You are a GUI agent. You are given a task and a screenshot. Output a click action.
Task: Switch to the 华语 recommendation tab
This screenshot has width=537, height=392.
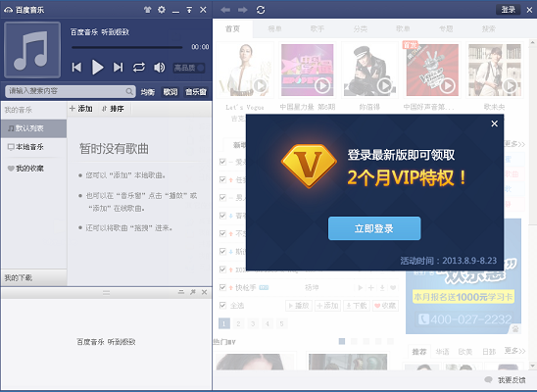442,352
